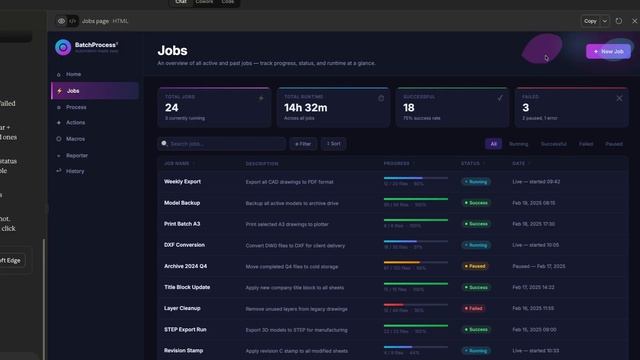
Task: Click the Successful checkmark icon
Action: pyautogui.click(x=500, y=98)
